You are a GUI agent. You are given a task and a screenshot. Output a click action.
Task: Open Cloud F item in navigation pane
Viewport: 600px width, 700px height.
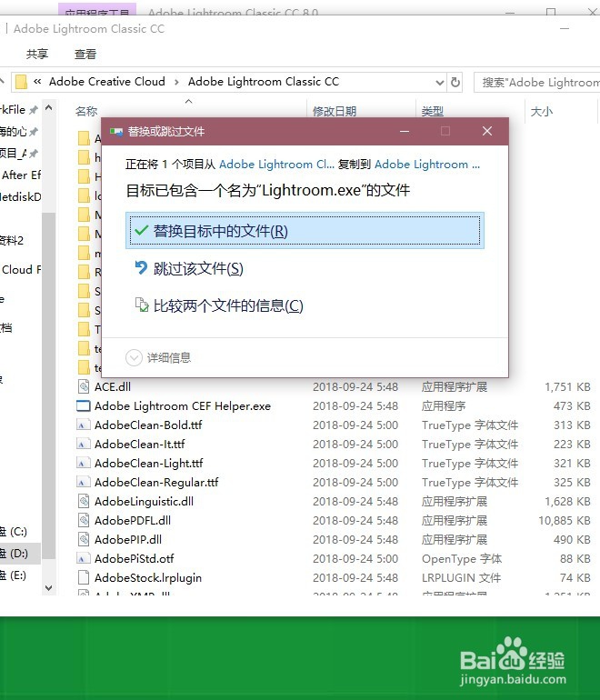21,270
